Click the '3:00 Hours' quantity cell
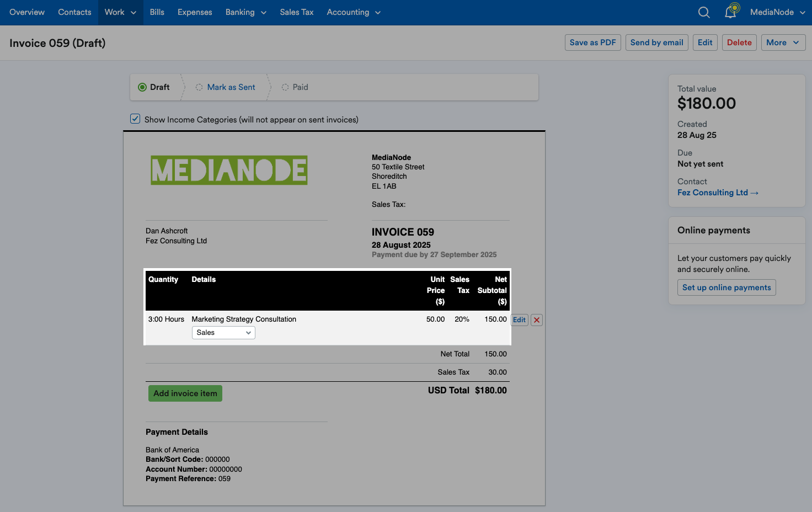 [x=166, y=319]
